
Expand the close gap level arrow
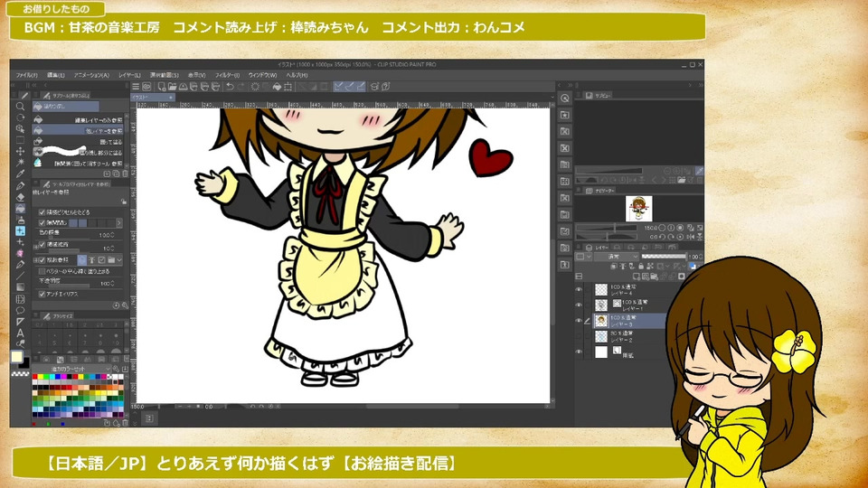[119, 222]
